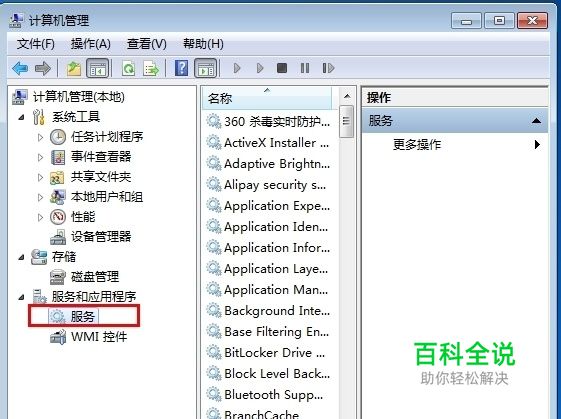
Task: Click the Up one level folder icon
Action: (74, 68)
